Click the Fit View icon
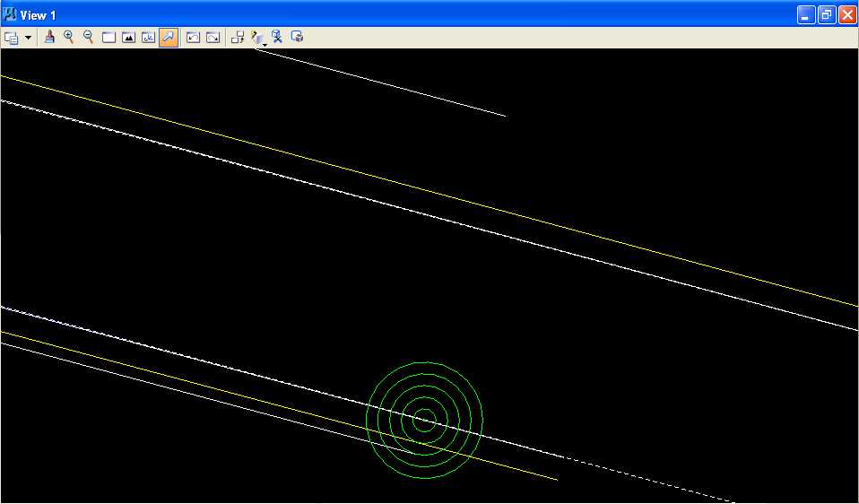This screenshot has width=859, height=504. (128, 38)
